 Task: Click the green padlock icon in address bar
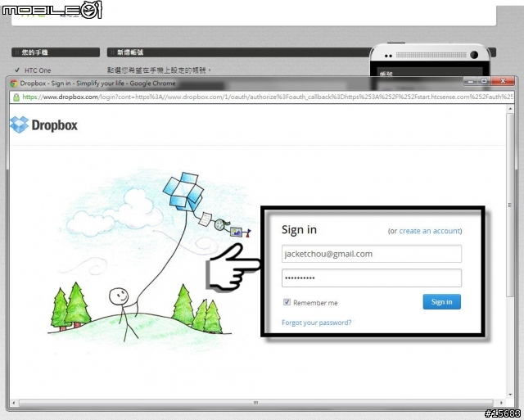click(x=16, y=97)
